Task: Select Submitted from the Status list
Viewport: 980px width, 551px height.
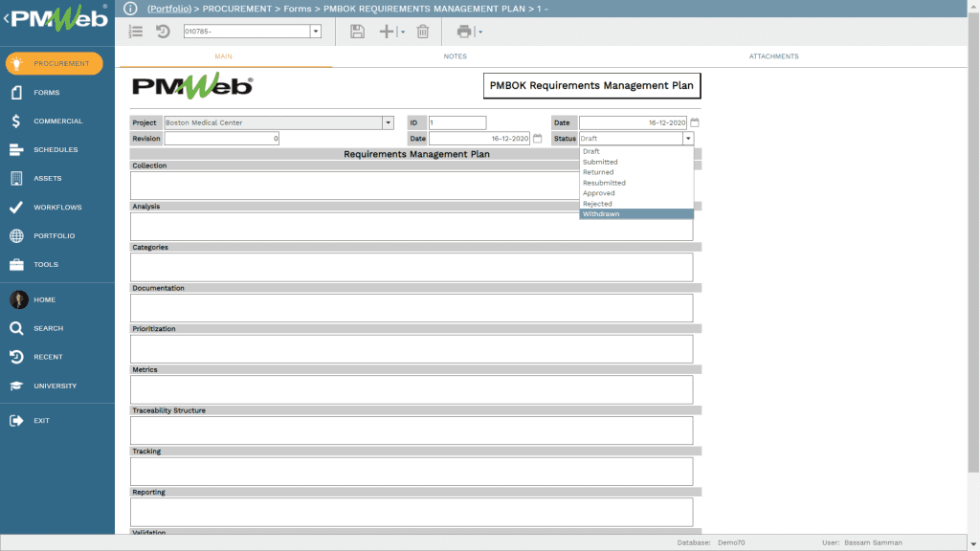Action: point(636,162)
